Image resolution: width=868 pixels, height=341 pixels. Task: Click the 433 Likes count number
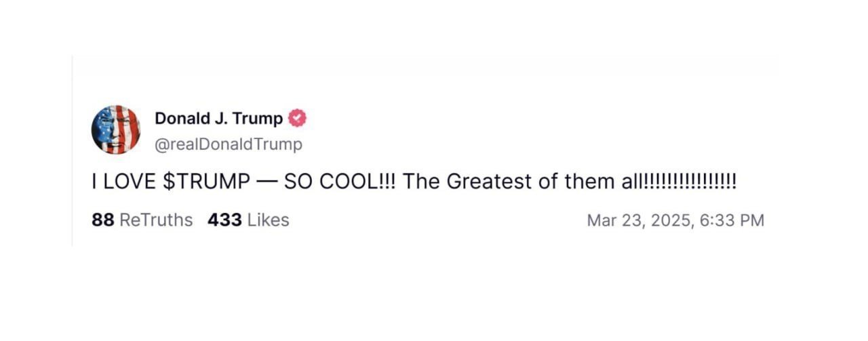[x=224, y=220]
